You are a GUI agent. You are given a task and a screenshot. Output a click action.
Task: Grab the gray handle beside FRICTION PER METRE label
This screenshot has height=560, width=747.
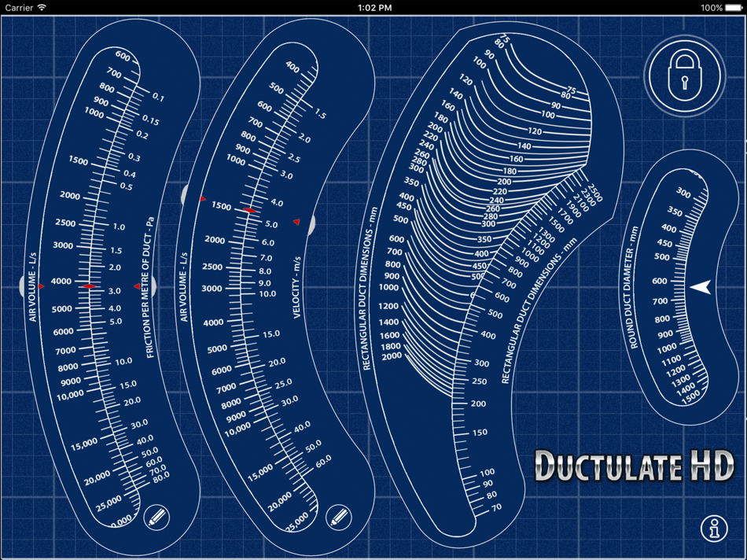tap(153, 286)
